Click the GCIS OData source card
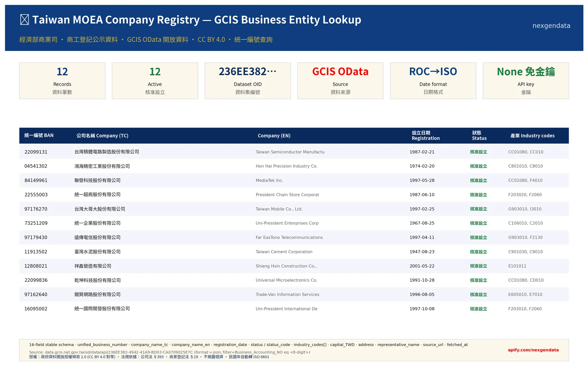588x366 pixels. [x=340, y=81]
